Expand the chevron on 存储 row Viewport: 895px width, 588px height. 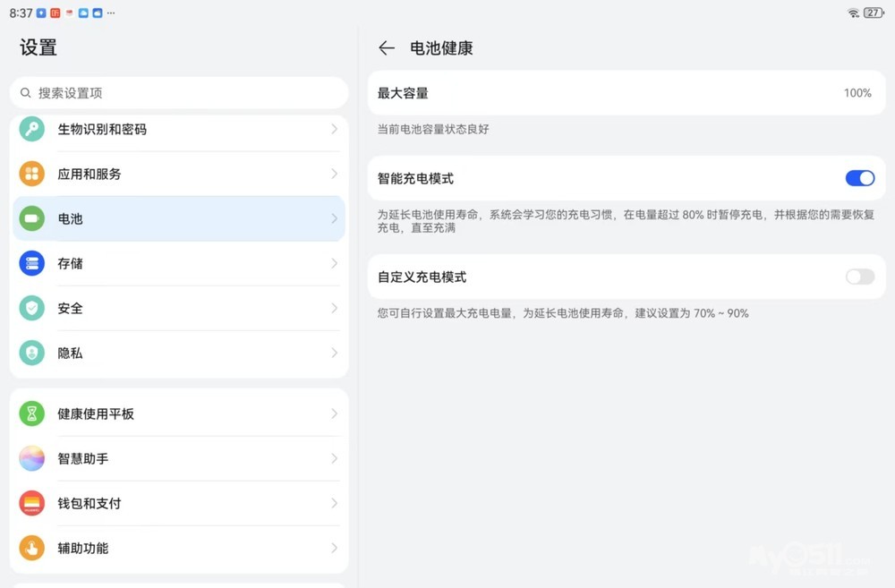coord(334,263)
